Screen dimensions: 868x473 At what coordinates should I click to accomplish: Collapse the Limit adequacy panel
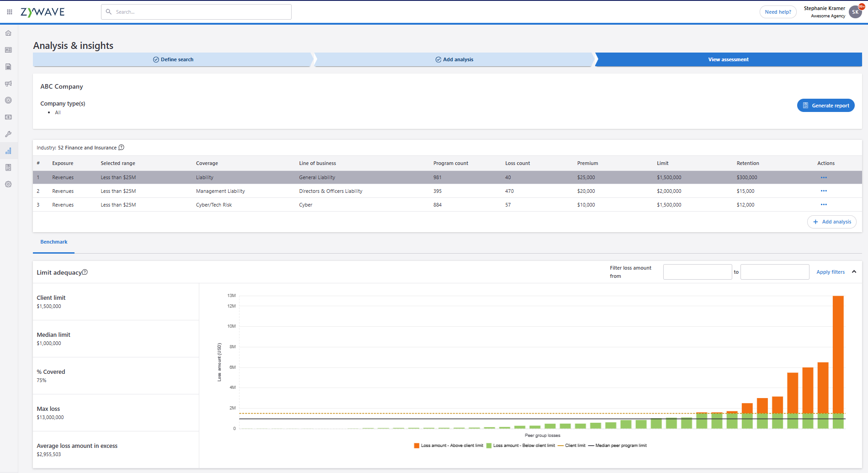point(854,272)
